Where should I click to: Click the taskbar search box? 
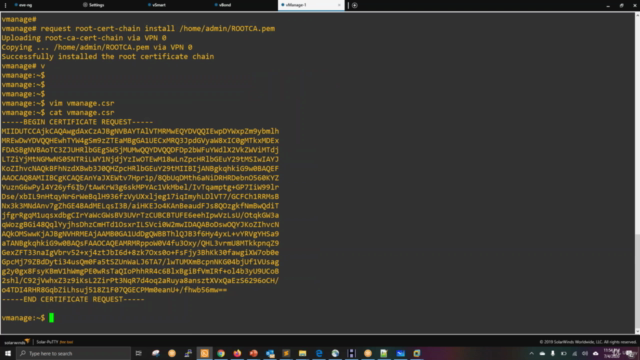73,353
